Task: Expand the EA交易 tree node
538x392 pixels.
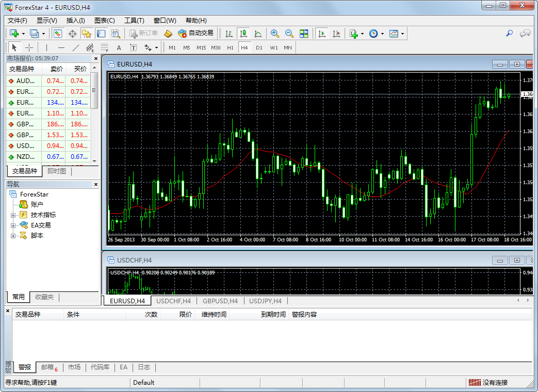Action: click(x=13, y=225)
